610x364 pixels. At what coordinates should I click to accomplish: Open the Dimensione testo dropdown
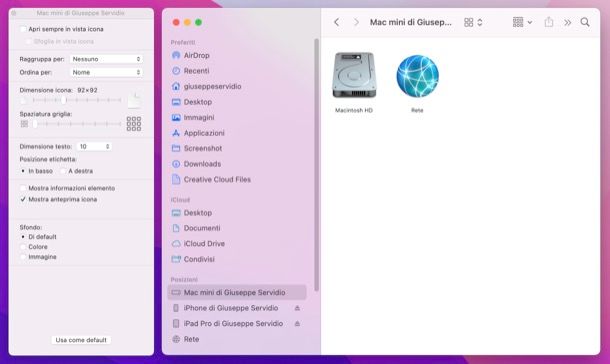[x=94, y=147]
